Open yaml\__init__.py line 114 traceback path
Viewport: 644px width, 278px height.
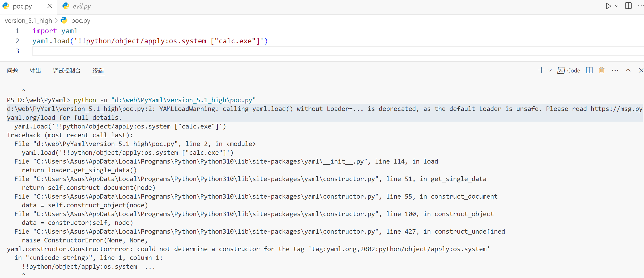[202, 161]
